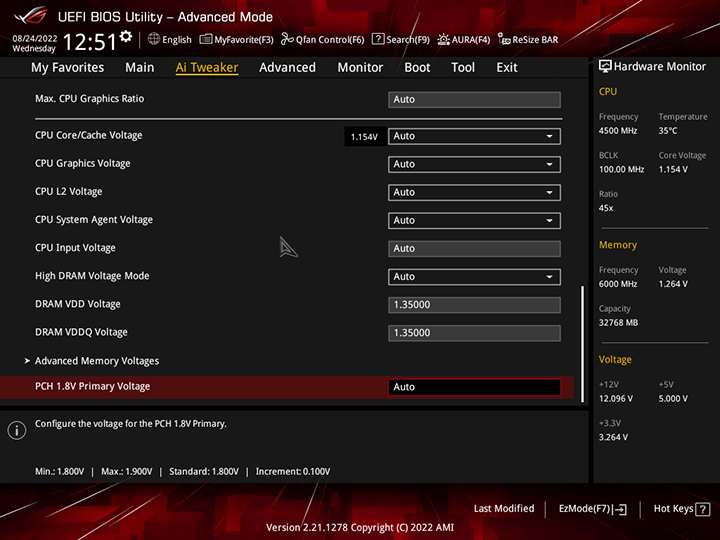This screenshot has height=540, width=720.
Task: Open CPU Graphics Voltage dropdown
Action: click(474, 164)
